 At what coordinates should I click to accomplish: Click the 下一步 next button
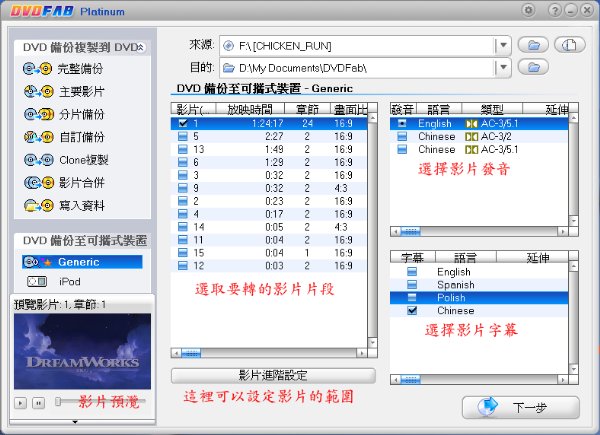(x=520, y=408)
